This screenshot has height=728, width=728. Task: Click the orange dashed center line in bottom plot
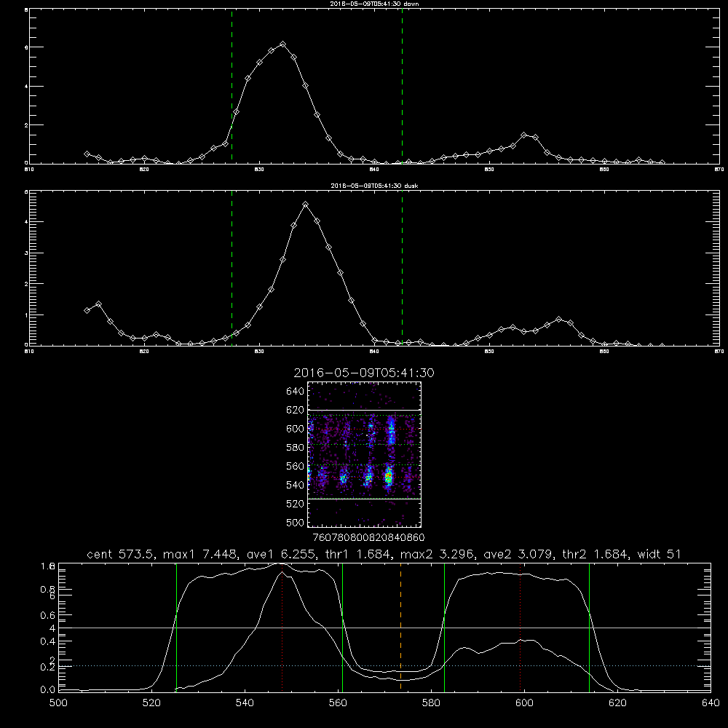coord(400,628)
